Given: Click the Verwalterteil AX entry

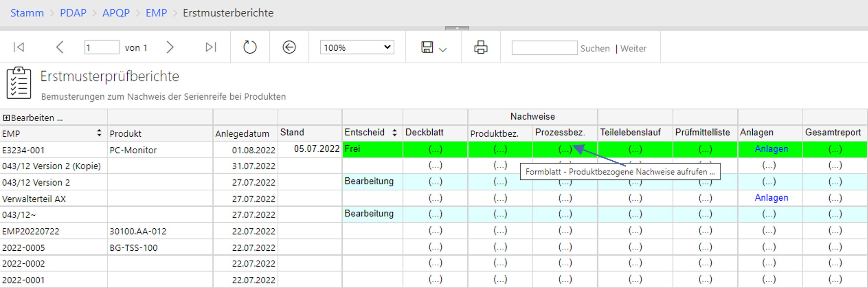Looking at the screenshot, I should tap(34, 199).
